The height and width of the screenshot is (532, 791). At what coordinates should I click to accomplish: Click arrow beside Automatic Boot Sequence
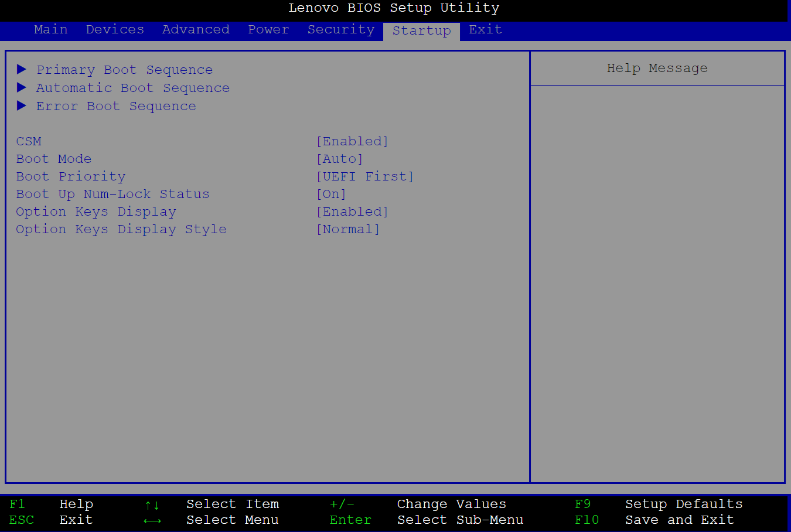(22, 87)
